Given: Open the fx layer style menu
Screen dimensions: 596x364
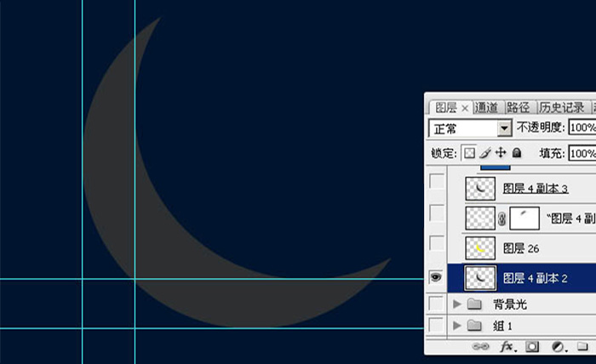Looking at the screenshot, I should [x=507, y=347].
